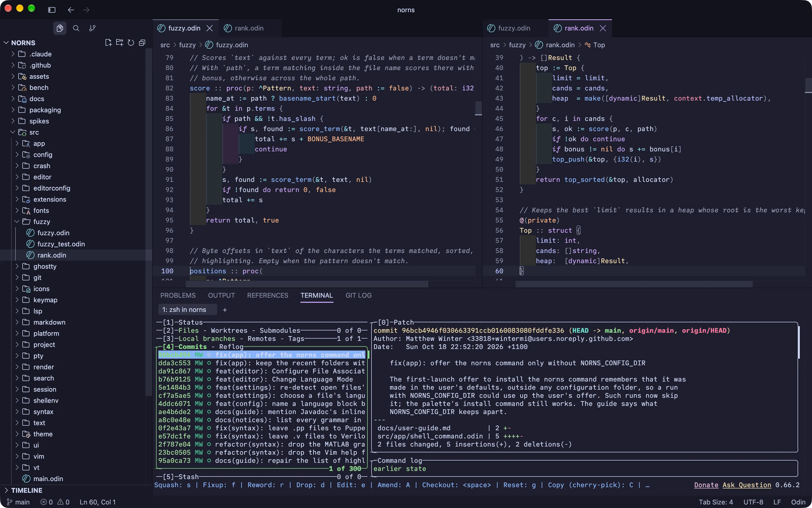The width and height of the screenshot is (812, 508).
Task: Click right editor horizontal scrollbar
Action: [x=634, y=284]
